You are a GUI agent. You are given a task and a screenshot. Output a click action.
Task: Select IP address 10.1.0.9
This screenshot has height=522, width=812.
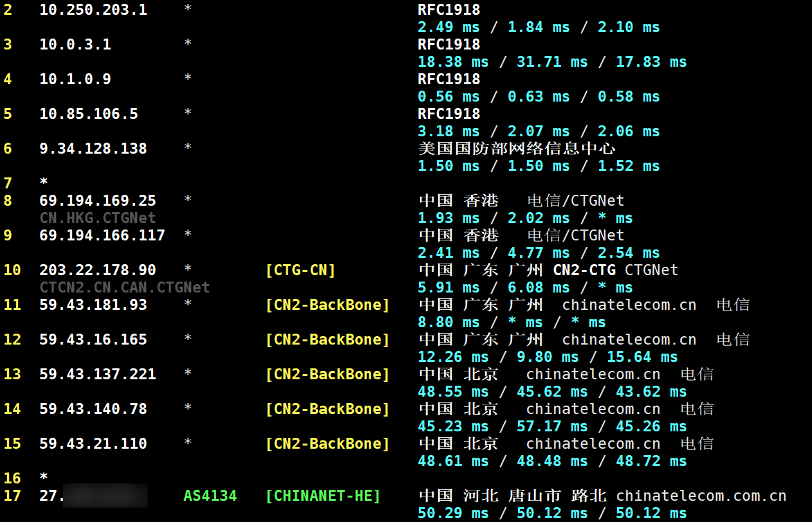[75, 79]
